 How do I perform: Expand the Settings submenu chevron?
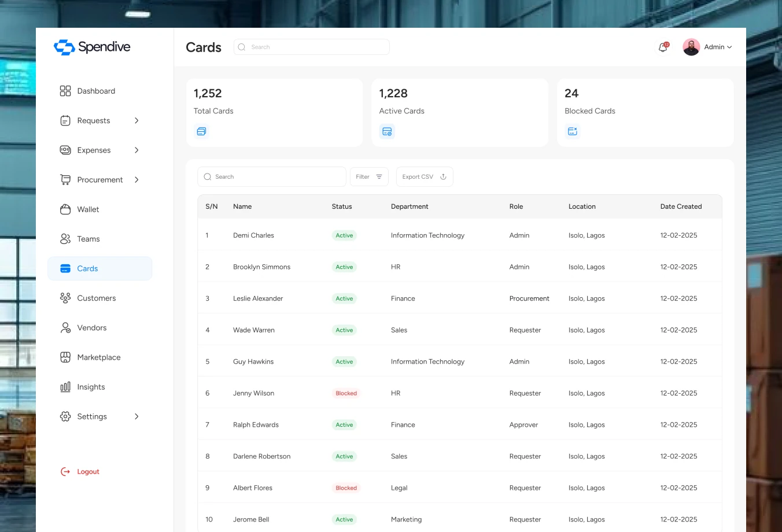tap(137, 416)
